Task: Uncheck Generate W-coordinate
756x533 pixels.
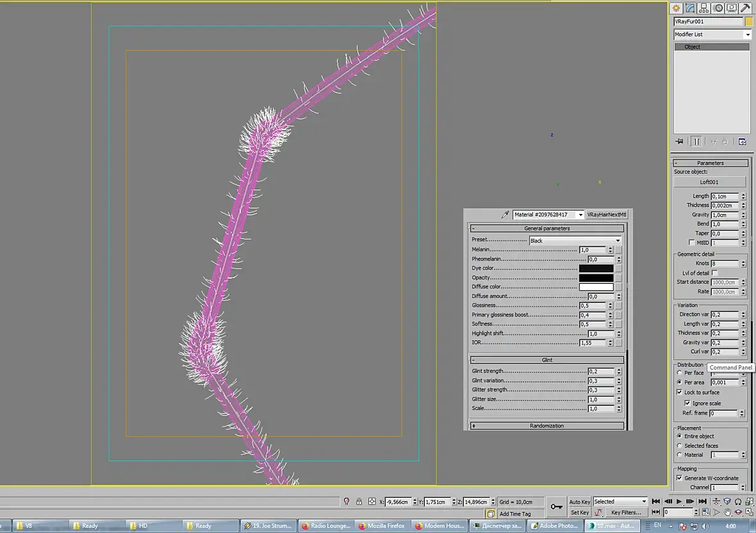Action: (x=679, y=478)
